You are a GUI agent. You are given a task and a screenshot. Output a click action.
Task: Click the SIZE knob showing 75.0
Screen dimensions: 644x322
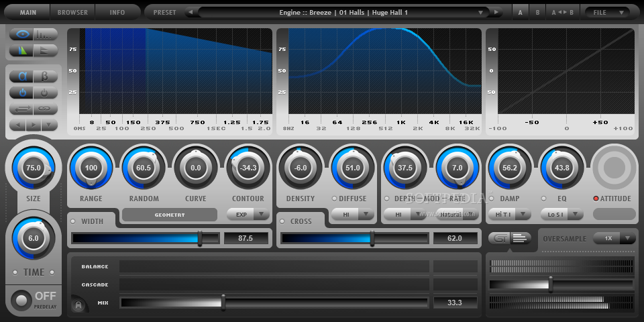point(34,168)
